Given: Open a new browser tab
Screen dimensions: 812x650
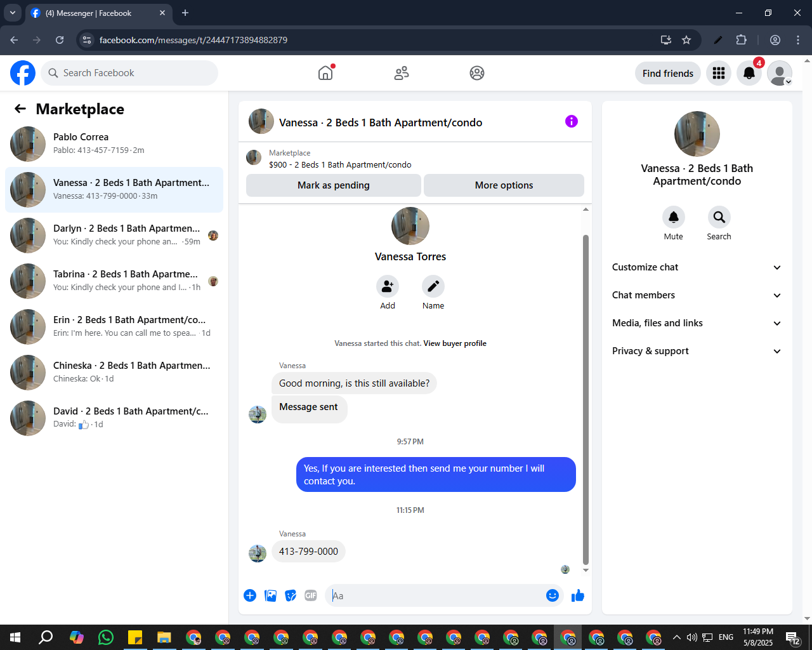Looking at the screenshot, I should tap(185, 13).
